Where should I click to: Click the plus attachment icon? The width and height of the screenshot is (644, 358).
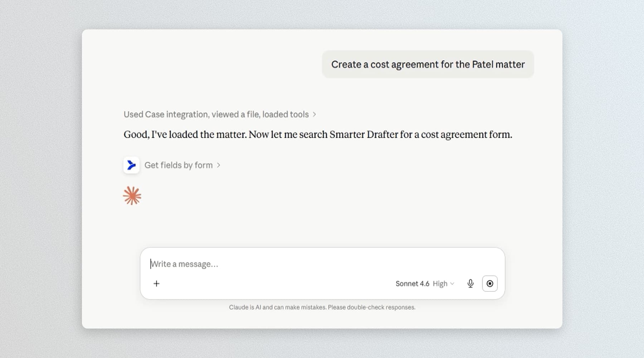[x=156, y=284]
